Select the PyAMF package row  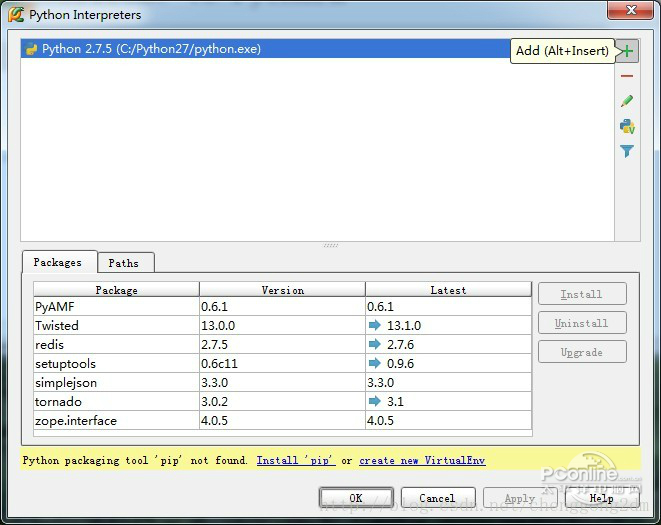(282, 307)
